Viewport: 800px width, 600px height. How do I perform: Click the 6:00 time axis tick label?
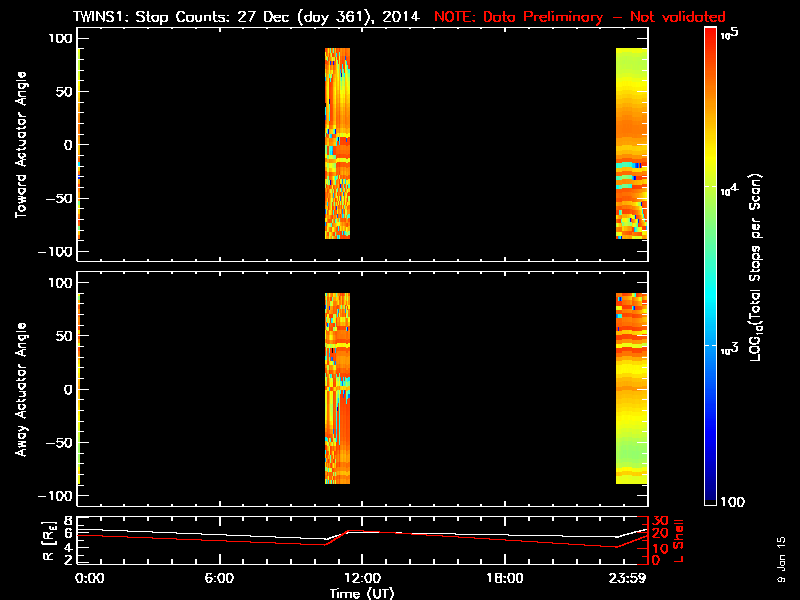point(218,579)
